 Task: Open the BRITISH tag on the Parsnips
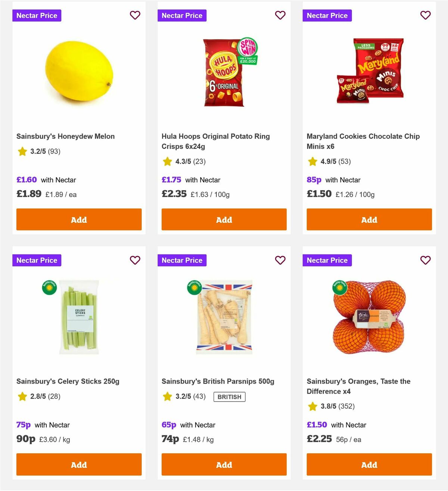tap(229, 397)
